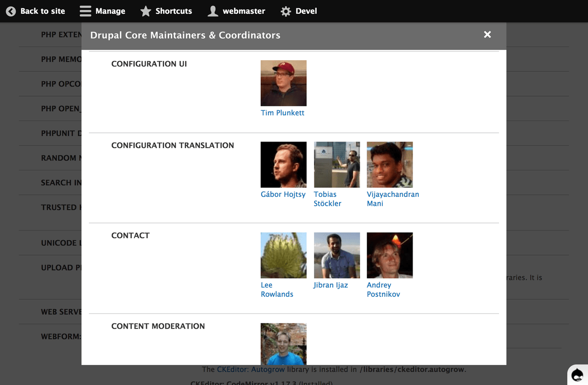This screenshot has width=588, height=385.
Task: Click Tim Plunkett's avatar photo
Action: [x=284, y=83]
